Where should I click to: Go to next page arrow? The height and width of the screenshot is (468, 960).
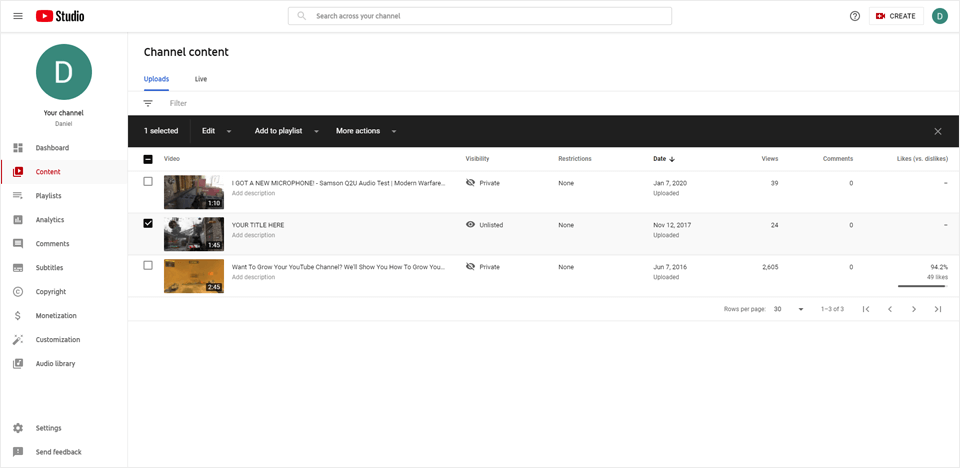point(914,309)
